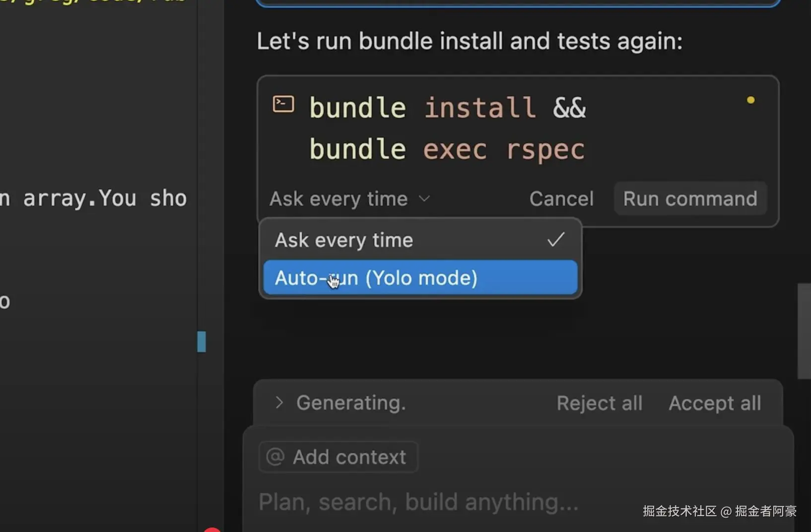The height and width of the screenshot is (532, 811).
Task: Click the terminal icon beside the bundle command
Action: (283, 104)
